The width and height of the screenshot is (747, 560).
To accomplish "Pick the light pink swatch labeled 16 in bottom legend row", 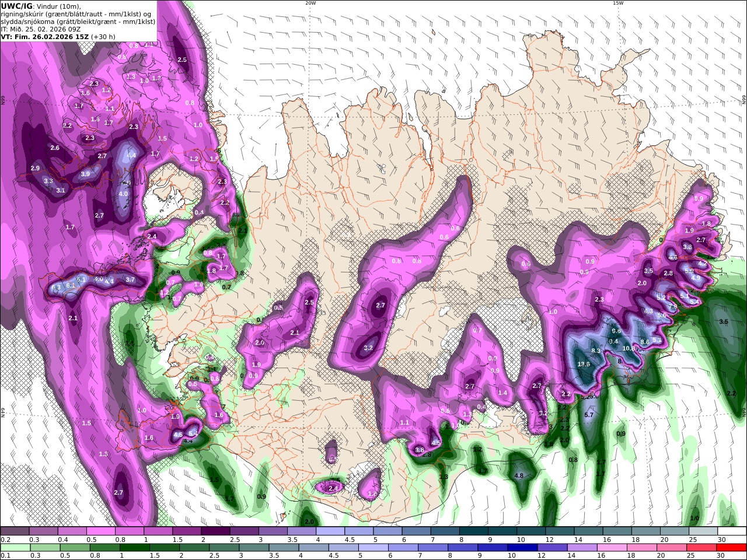I will pyautogui.click(x=611, y=547).
